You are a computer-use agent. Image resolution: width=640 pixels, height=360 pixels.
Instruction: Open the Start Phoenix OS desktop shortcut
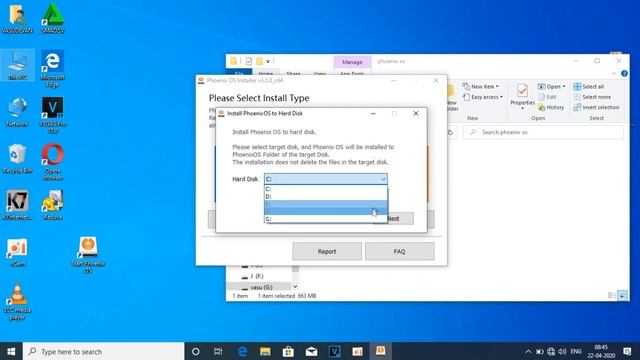click(88, 255)
